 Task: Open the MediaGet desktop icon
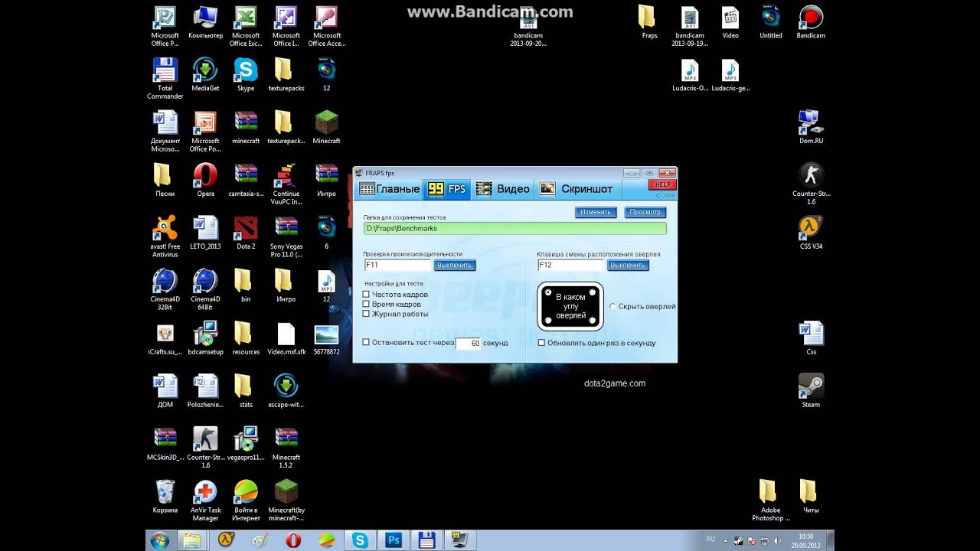coord(205,75)
